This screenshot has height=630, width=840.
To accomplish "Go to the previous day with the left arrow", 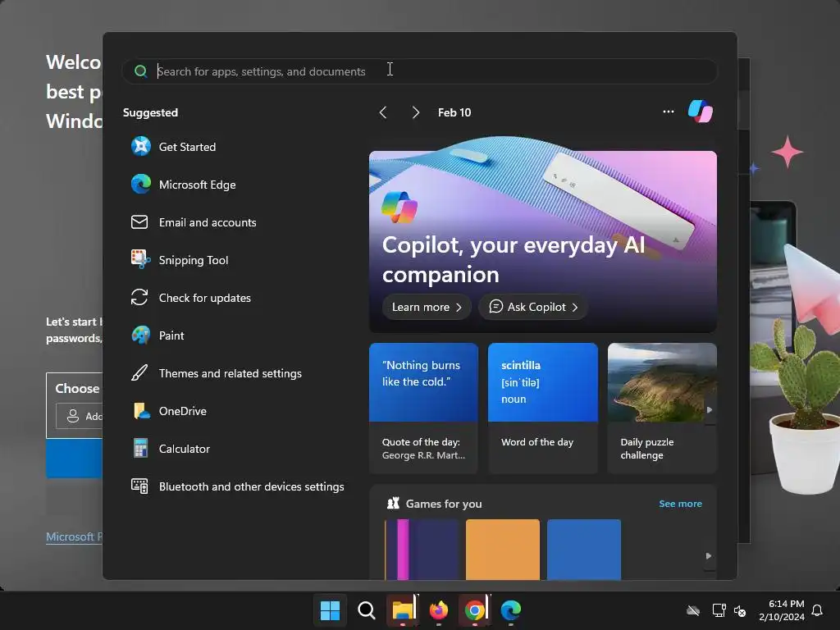I will [383, 112].
